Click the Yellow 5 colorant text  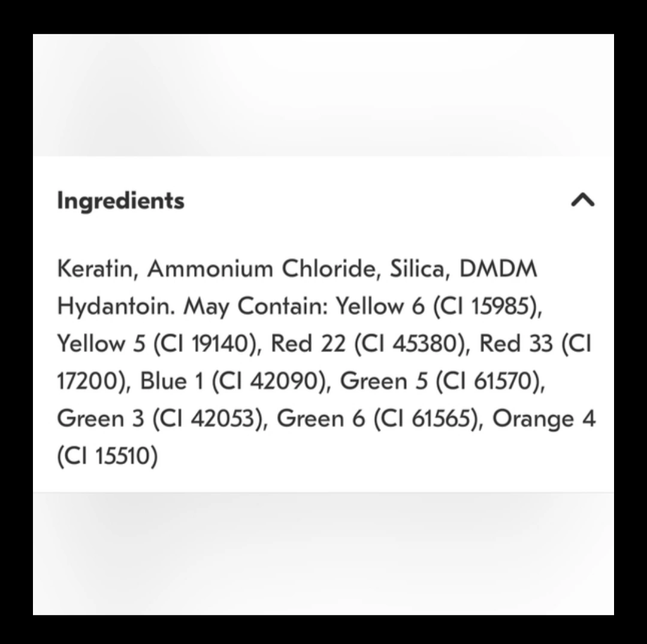click(100, 344)
